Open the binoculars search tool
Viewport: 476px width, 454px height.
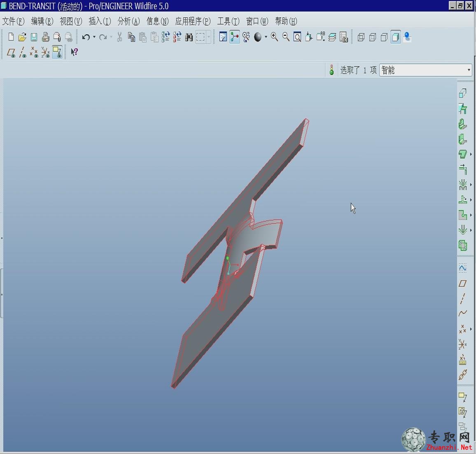coord(189,37)
